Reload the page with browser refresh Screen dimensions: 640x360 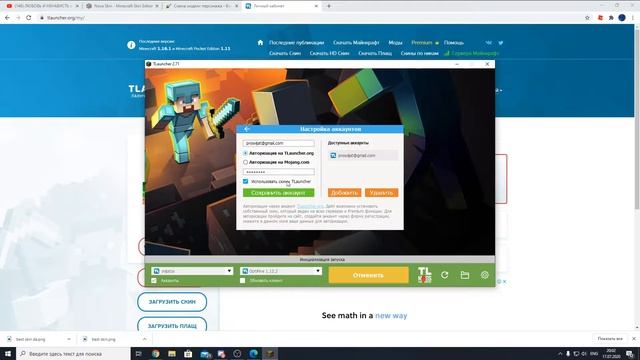[x=29, y=18]
